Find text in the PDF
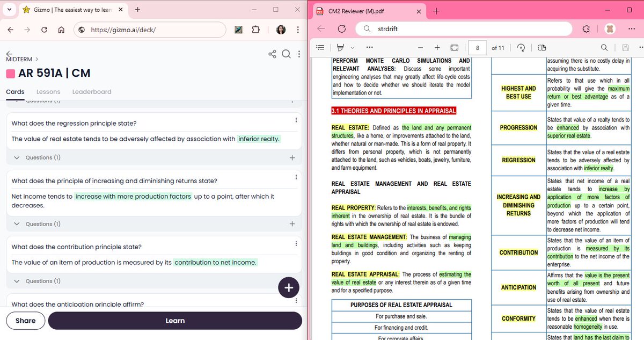 [605, 47]
